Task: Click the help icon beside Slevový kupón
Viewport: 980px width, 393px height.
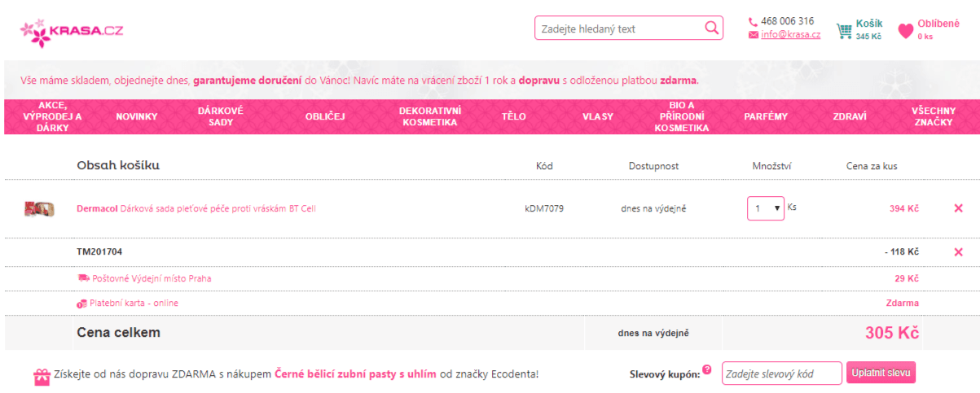Action: pos(706,369)
